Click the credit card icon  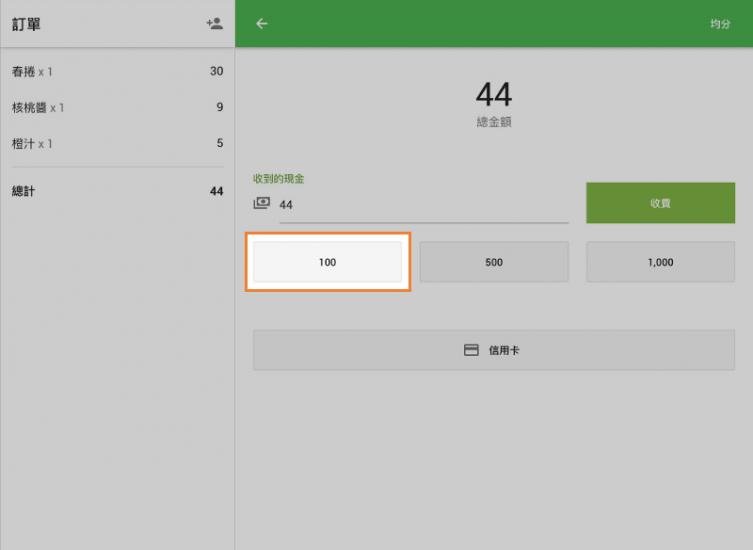(x=471, y=350)
